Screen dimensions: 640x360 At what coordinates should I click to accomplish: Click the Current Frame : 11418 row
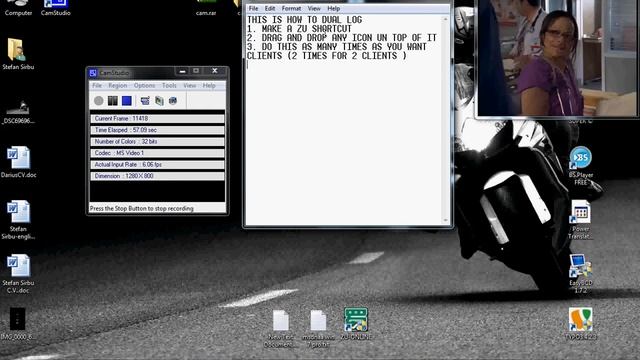pos(157,118)
